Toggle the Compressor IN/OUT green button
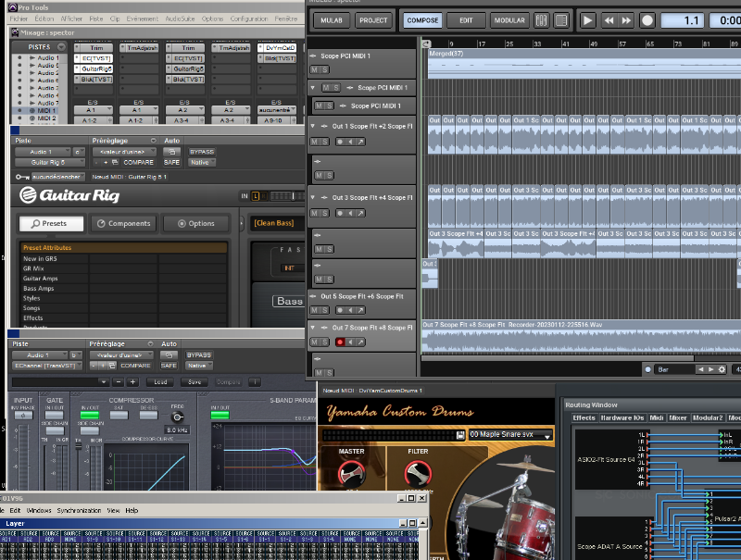This screenshot has height=560, width=741. (89, 415)
